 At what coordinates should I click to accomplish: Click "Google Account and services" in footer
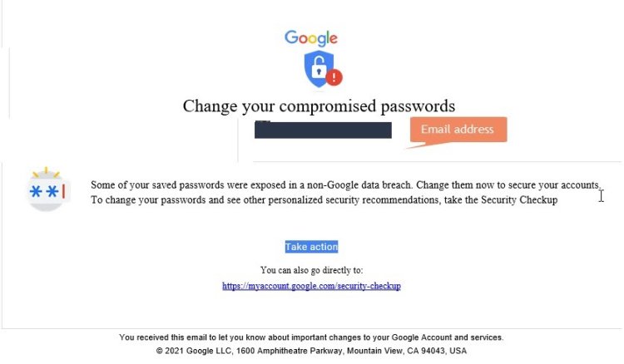click(x=451, y=337)
